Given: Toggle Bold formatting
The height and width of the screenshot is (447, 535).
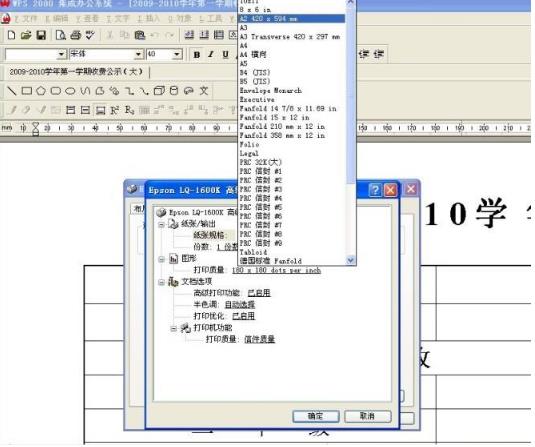Looking at the screenshot, I should [197, 55].
